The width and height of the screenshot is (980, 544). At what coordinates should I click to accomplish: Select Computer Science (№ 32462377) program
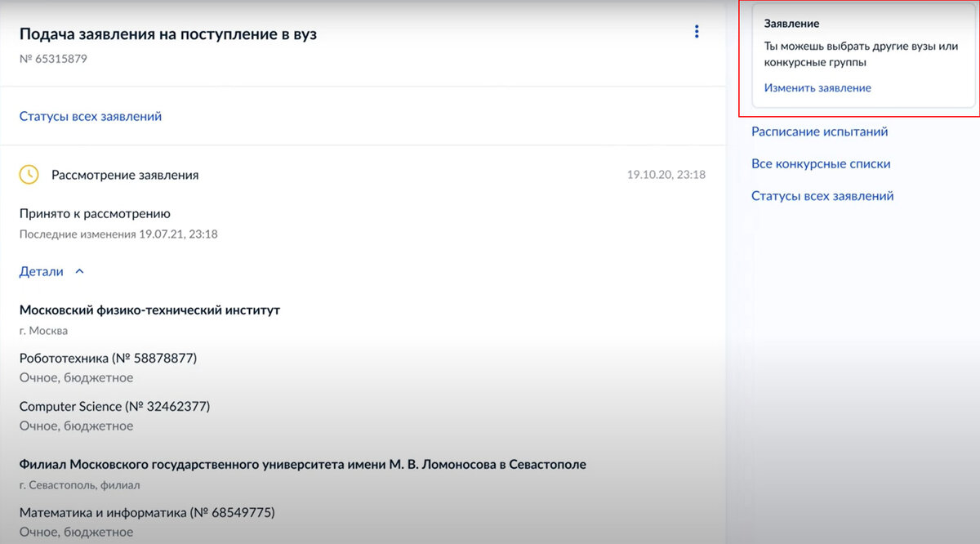pyautogui.click(x=114, y=406)
